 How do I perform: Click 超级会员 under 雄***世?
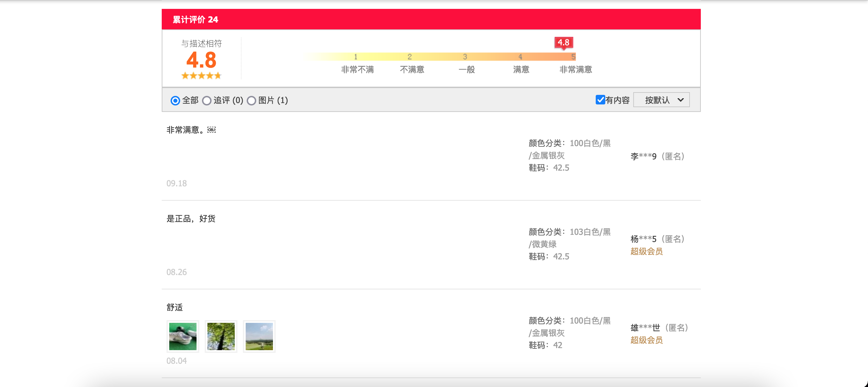pyautogui.click(x=647, y=340)
